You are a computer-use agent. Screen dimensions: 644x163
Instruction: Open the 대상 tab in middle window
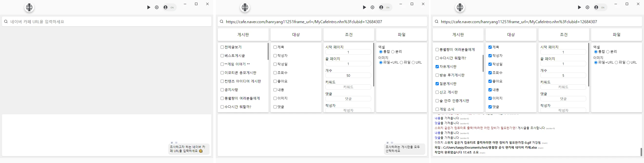tap(296, 35)
